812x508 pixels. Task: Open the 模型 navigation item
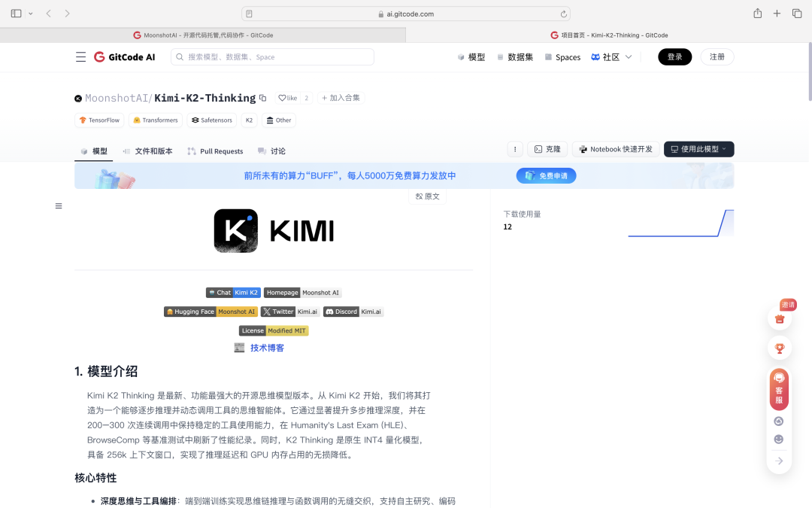(471, 57)
